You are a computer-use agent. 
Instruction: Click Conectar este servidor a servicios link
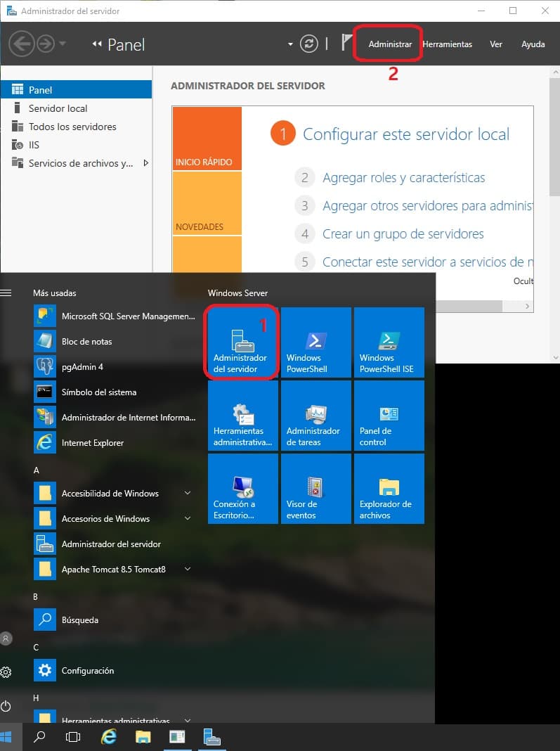pyautogui.click(x=427, y=262)
